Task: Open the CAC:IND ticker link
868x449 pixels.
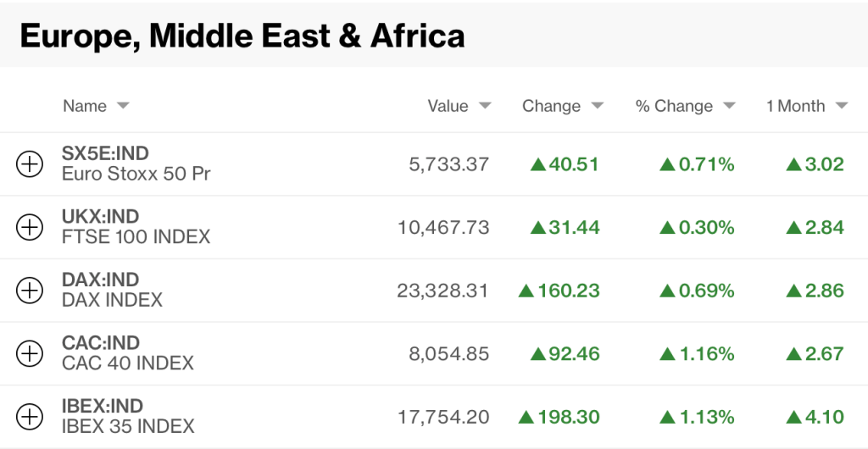Action: [x=100, y=343]
